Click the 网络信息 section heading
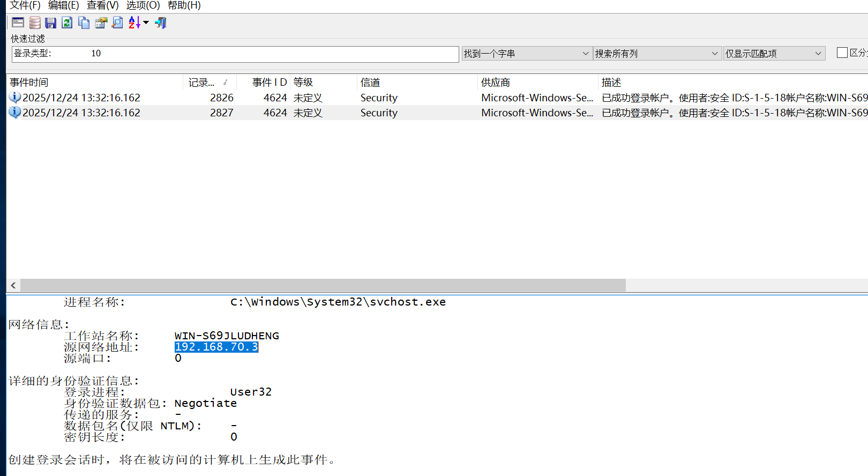The height and width of the screenshot is (476, 868). pos(39,324)
